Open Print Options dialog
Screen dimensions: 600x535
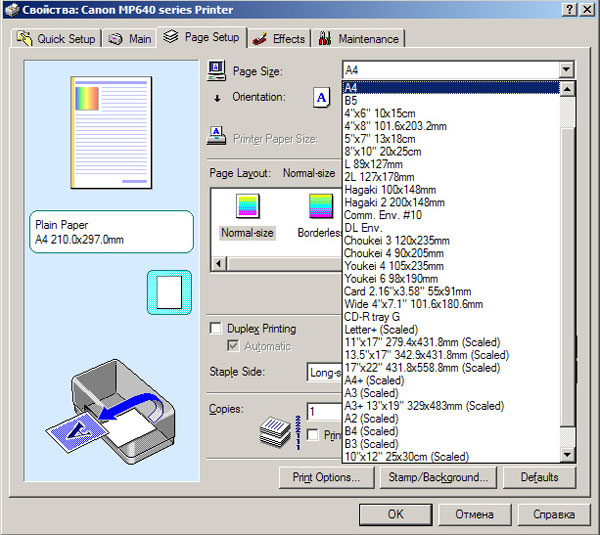click(326, 477)
